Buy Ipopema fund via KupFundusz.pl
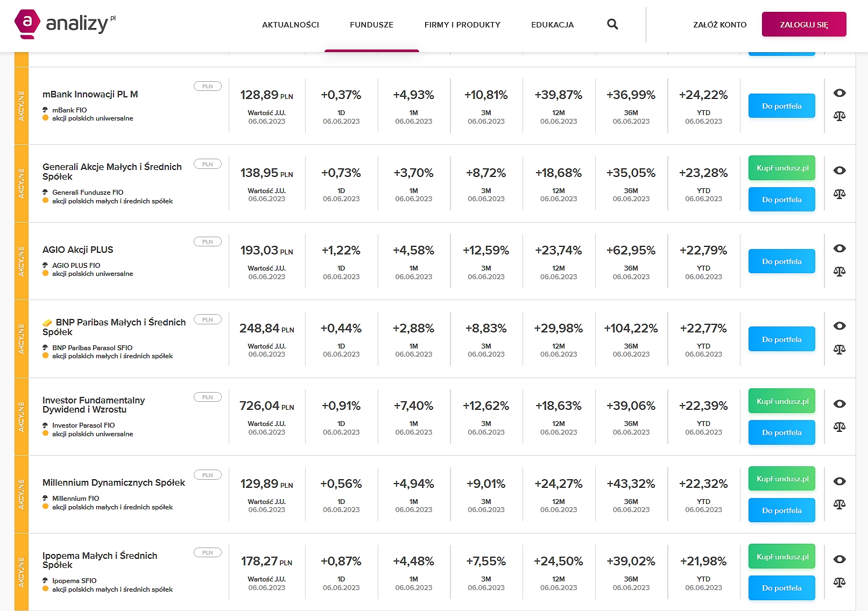The height and width of the screenshot is (611, 868). (x=781, y=557)
